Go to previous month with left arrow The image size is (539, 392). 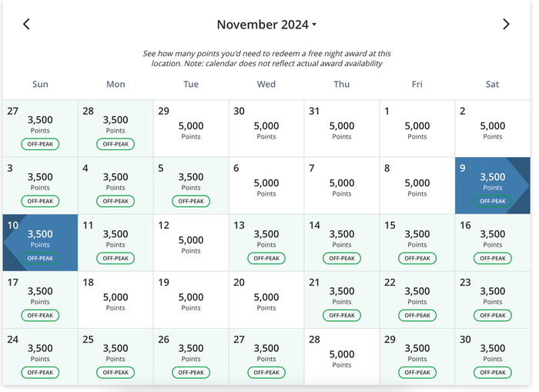click(x=26, y=24)
